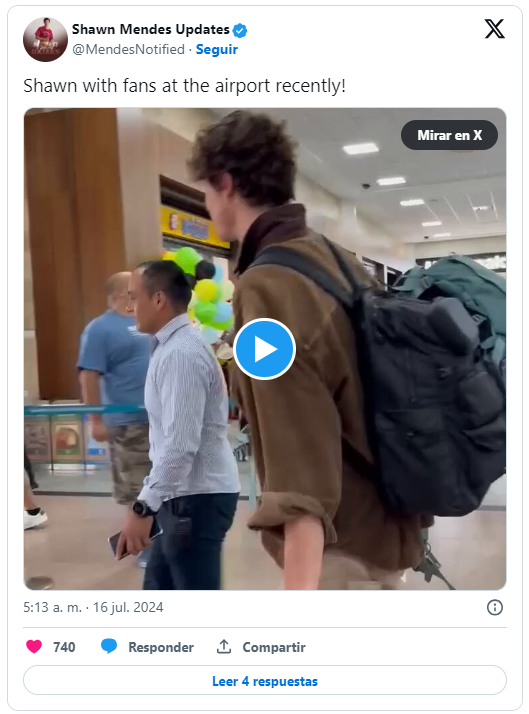This screenshot has width=529, height=714.
Task: Click the Responder label
Action: click(161, 647)
